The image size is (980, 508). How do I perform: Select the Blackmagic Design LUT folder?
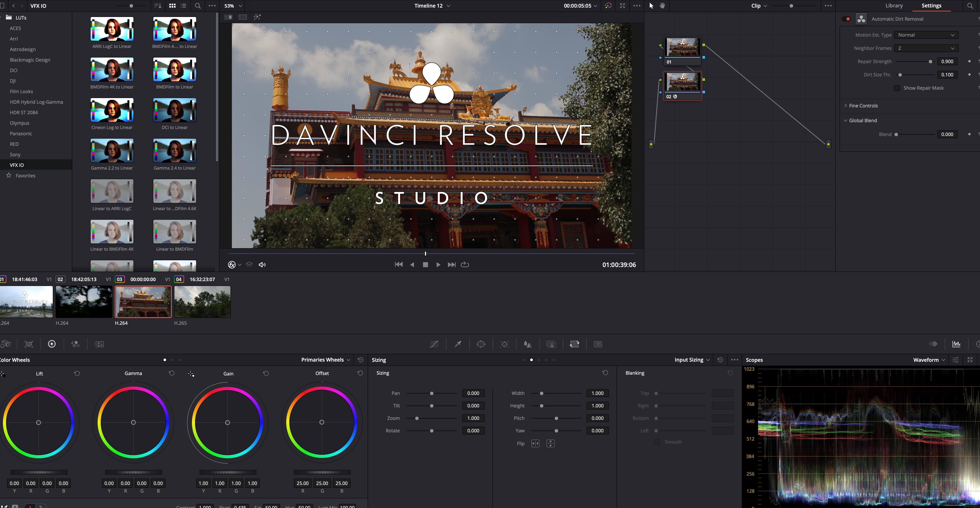pyautogui.click(x=30, y=60)
